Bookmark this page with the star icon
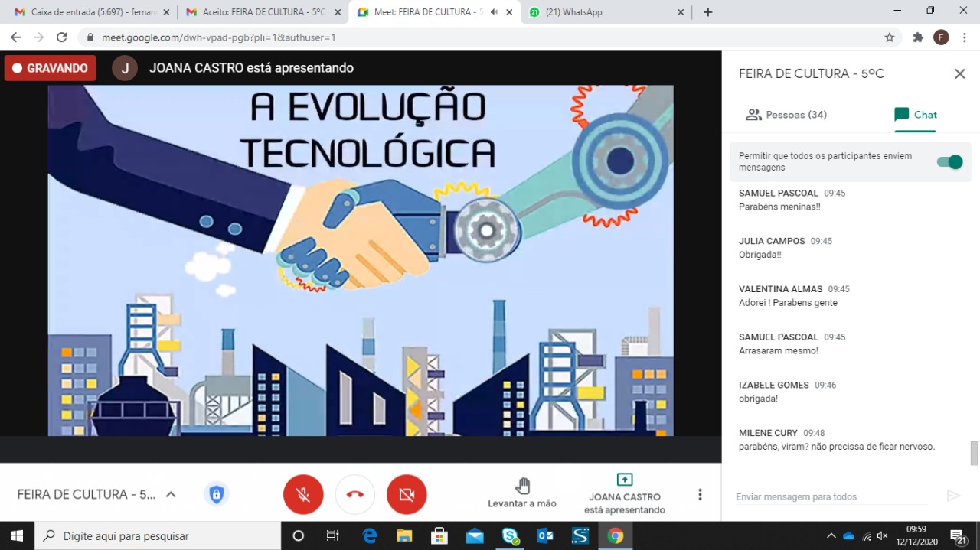The width and height of the screenshot is (980, 550). point(889,37)
